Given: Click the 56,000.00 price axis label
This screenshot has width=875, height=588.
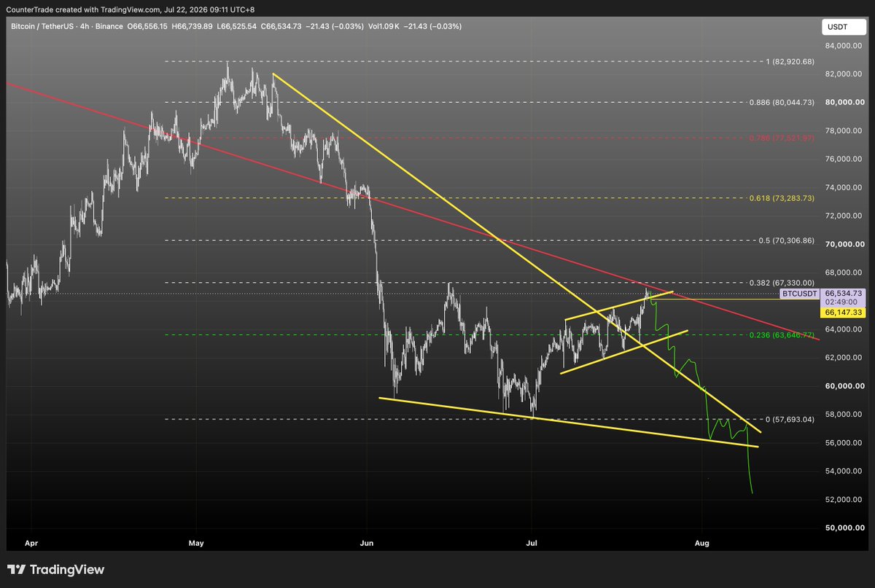Looking at the screenshot, I should tap(845, 443).
